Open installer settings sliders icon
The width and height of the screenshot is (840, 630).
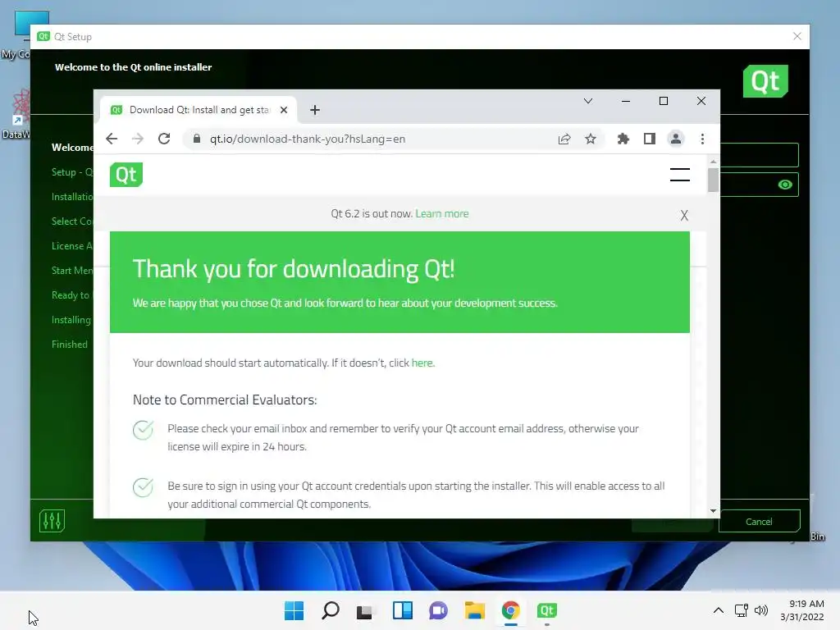(52, 520)
